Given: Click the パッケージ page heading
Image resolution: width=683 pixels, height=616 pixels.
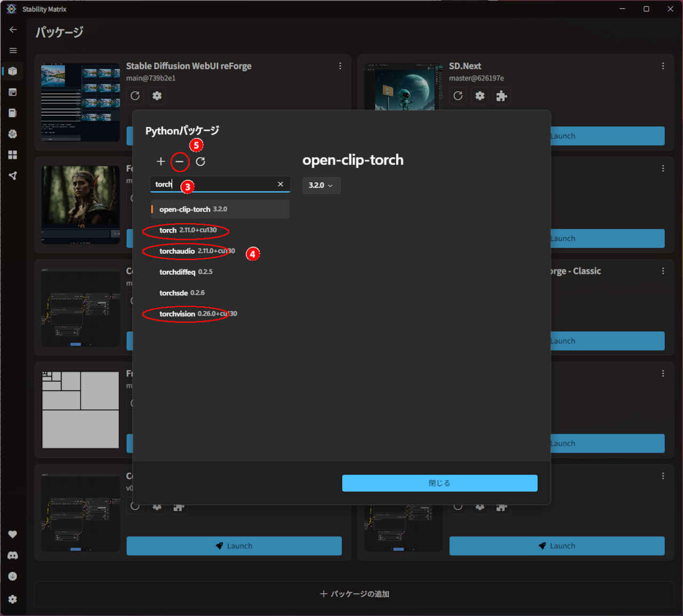Looking at the screenshot, I should [x=59, y=32].
